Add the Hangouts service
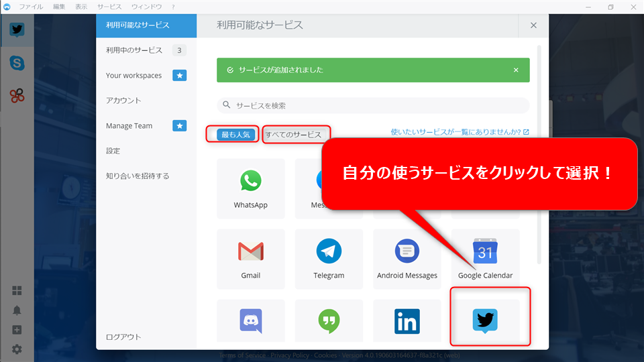 point(329,320)
